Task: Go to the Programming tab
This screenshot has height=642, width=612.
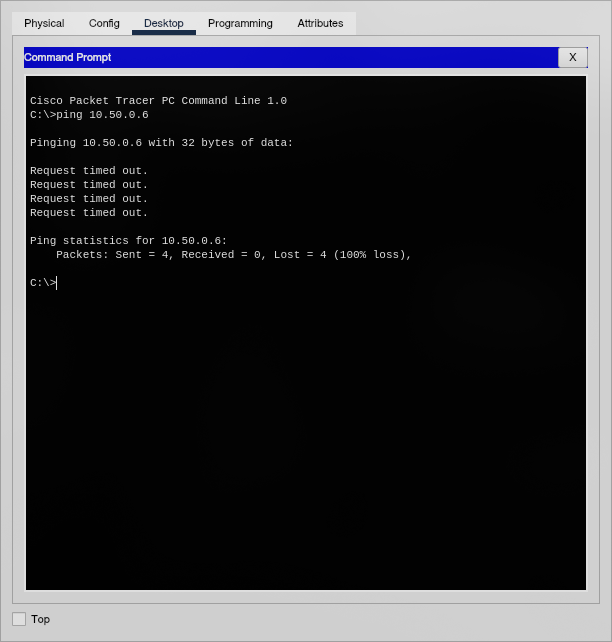Action: click(240, 23)
